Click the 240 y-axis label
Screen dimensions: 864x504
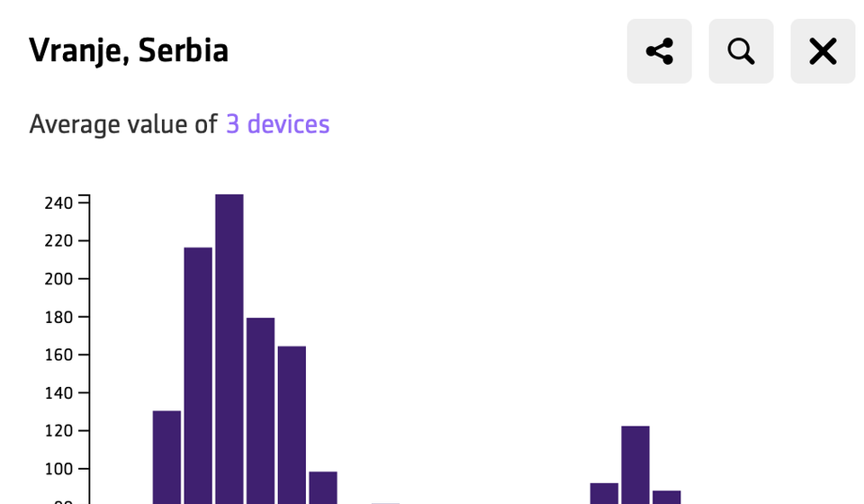click(58, 203)
